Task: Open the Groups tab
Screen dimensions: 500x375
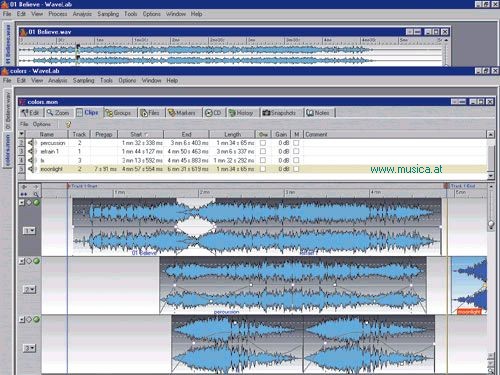Action: click(118, 113)
